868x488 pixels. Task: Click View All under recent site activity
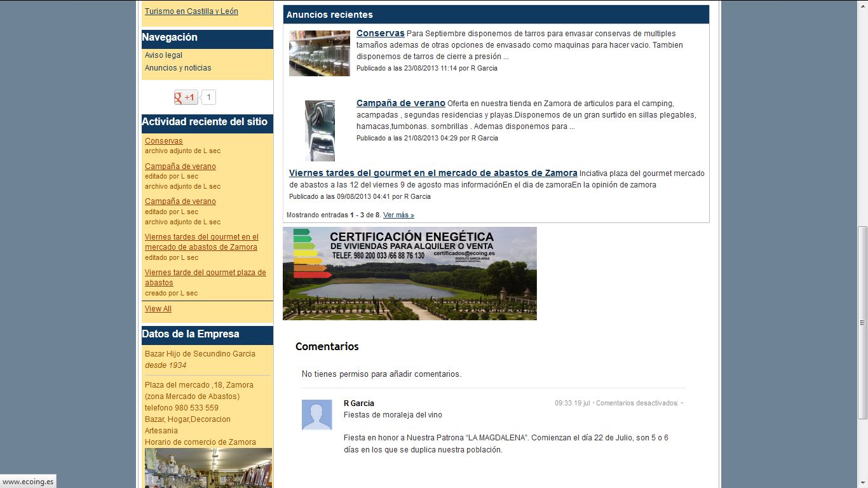pos(158,309)
